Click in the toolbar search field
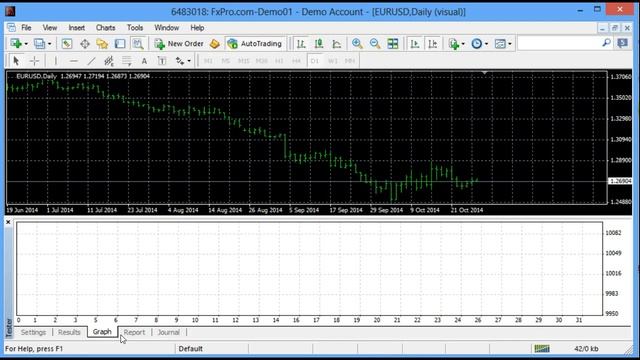Viewport: 640px width, 360px height. pyautogui.click(x=559, y=43)
